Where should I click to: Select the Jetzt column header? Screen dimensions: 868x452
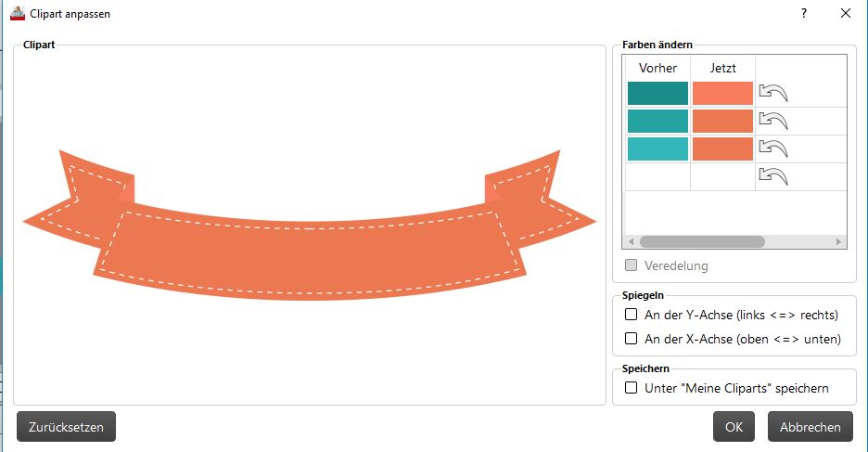[722, 68]
